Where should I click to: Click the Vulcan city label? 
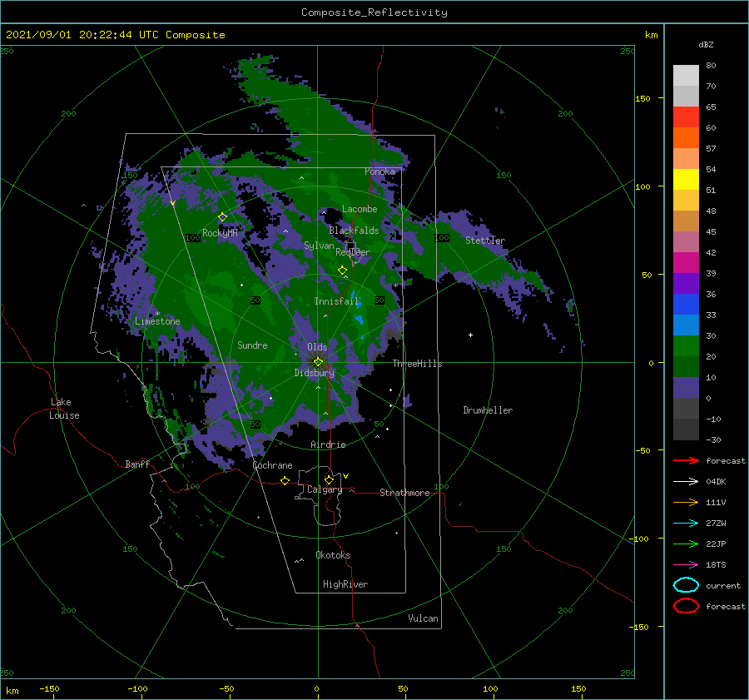point(424,618)
